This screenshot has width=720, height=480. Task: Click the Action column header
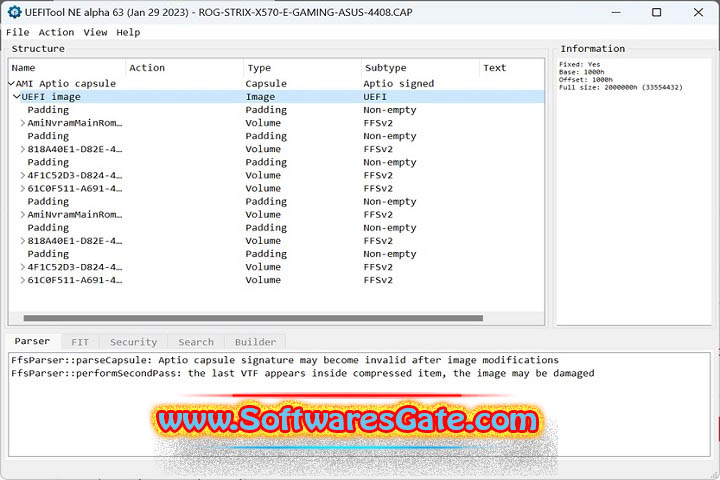(x=185, y=68)
